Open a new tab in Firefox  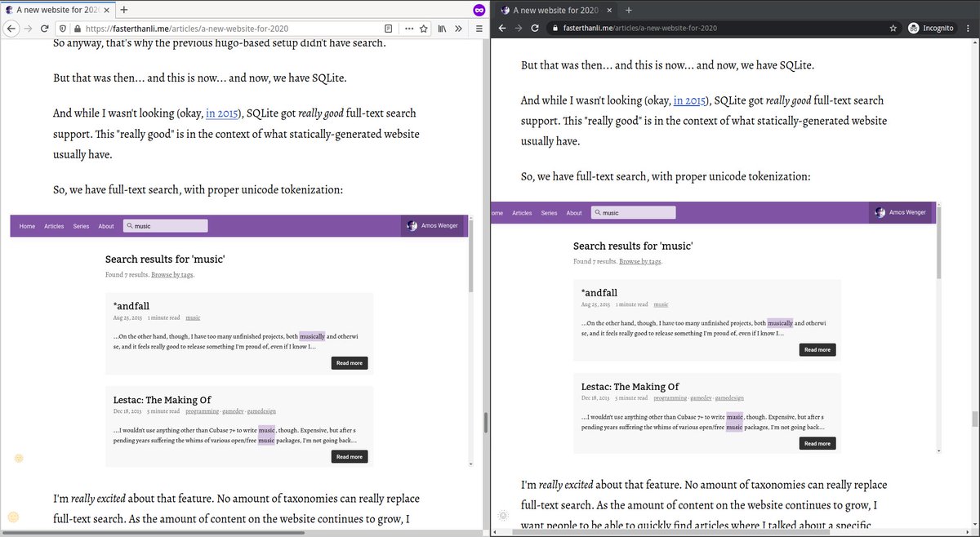click(x=124, y=10)
